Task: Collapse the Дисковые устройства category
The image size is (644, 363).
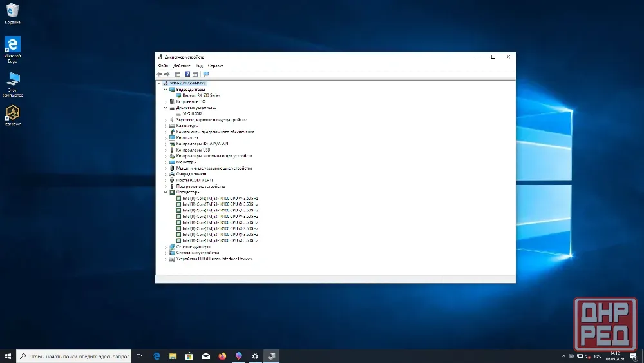Action: coord(166,108)
